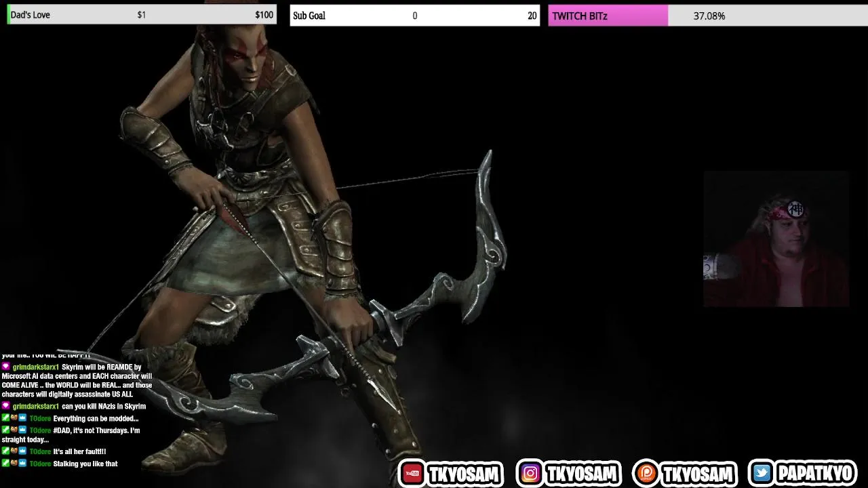Click the blue crown badge on "#DAD, it's not Thursdays"

(x=22, y=430)
